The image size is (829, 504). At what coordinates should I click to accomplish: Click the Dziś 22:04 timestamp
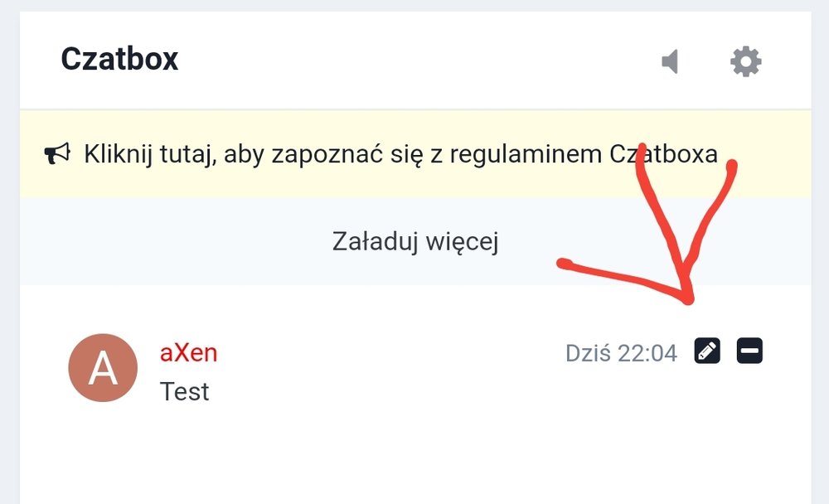click(621, 353)
